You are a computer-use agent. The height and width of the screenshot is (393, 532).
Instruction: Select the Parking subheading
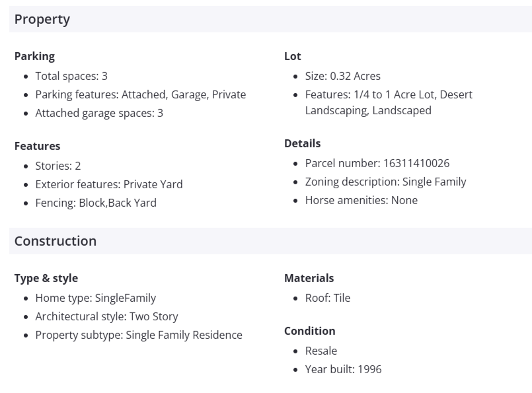point(34,56)
